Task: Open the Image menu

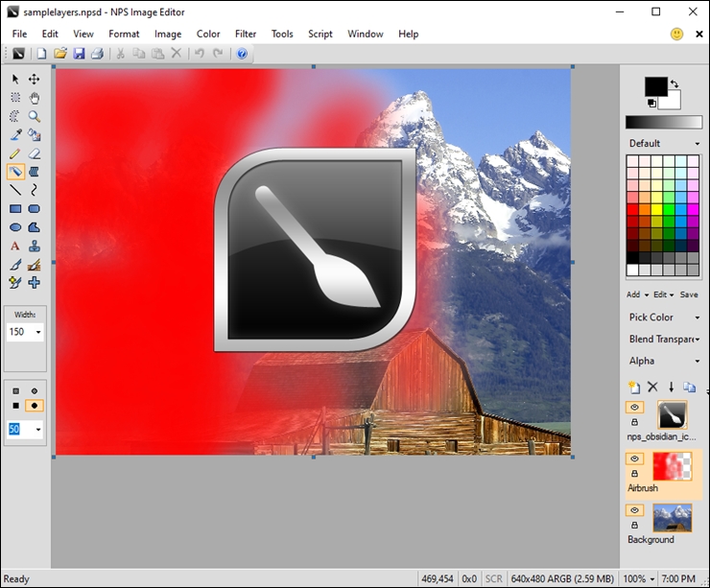Action: tap(168, 34)
